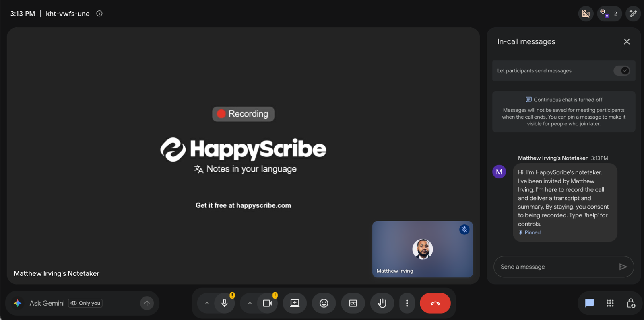Image resolution: width=644 pixels, height=320 pixels.
Task: Open more options three-dot menu
Action: tap(407, 303)
